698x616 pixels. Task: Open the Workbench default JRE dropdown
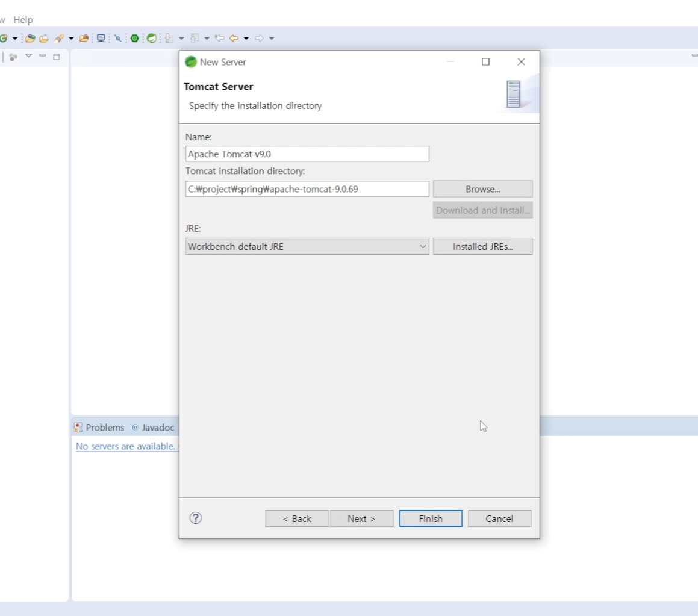coord(307,246)
